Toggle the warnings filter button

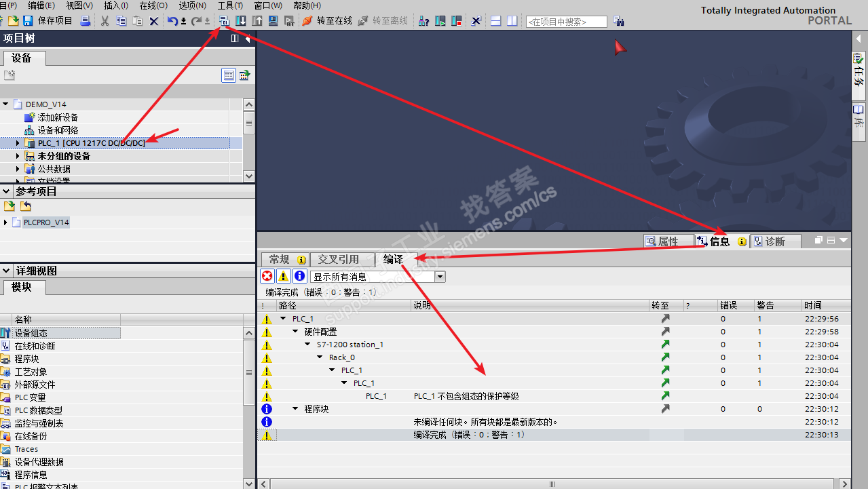284,276
